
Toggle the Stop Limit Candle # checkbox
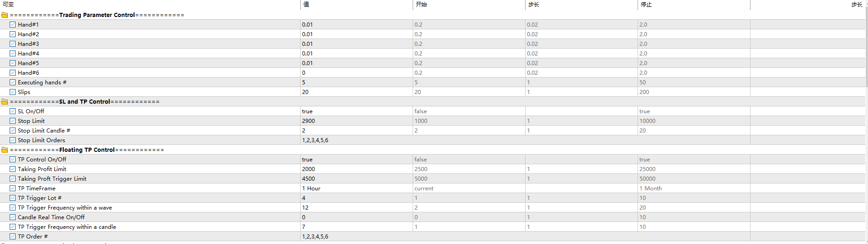13,131
